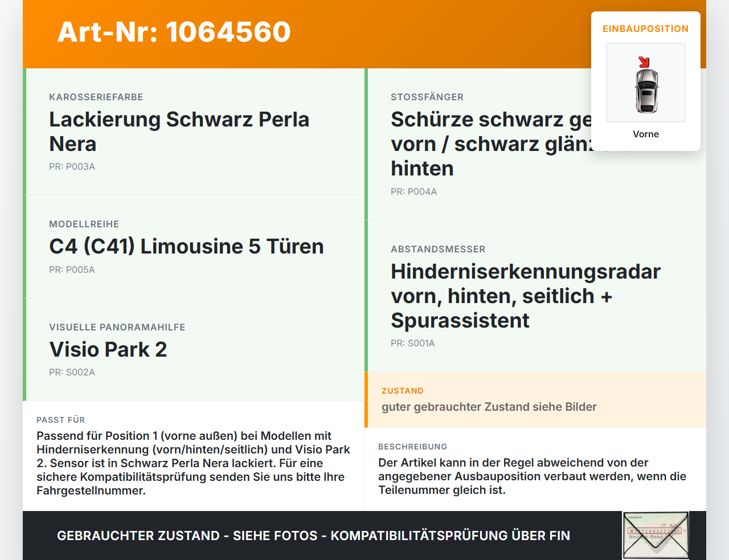Click the ZUSTAND label
Viewport: 729px width, 560px height.
403,391
